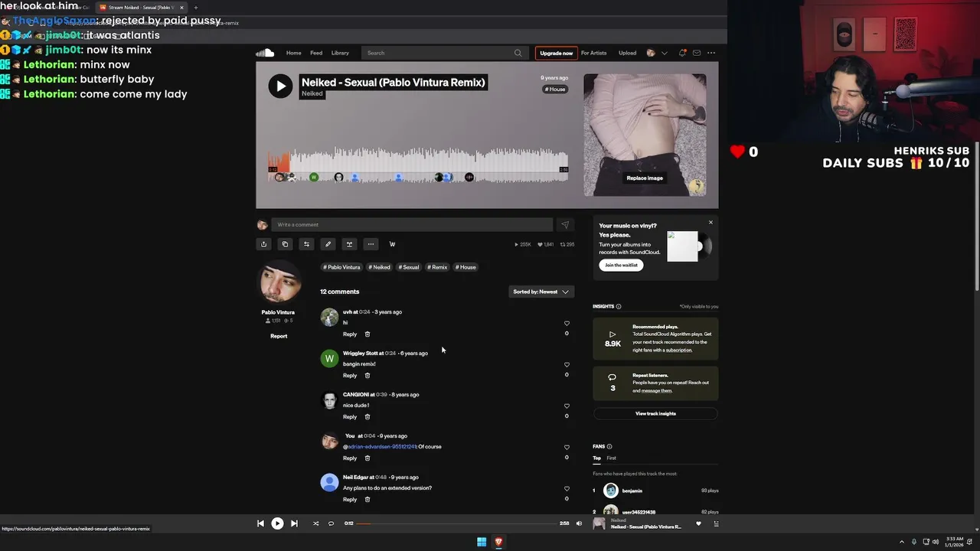
Task: Click the # House tag near the title
Action: point(555,89)
